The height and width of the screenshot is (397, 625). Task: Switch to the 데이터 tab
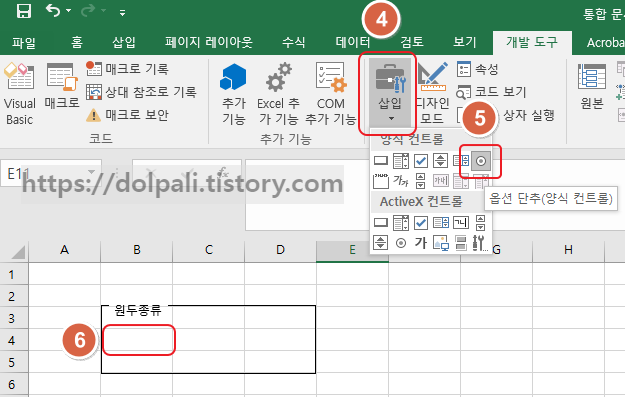[352, 42]
